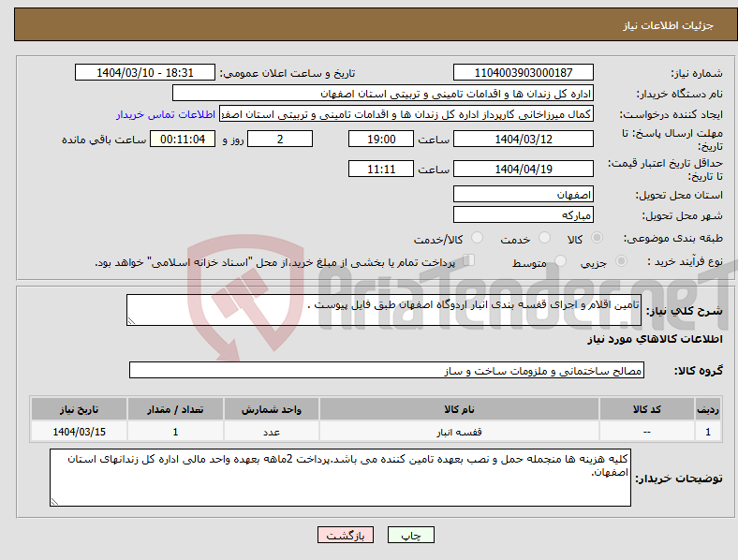Click the delivery city field مبارکه
Viewport: 738px width, 560px height.
click(x=523, y=215)
